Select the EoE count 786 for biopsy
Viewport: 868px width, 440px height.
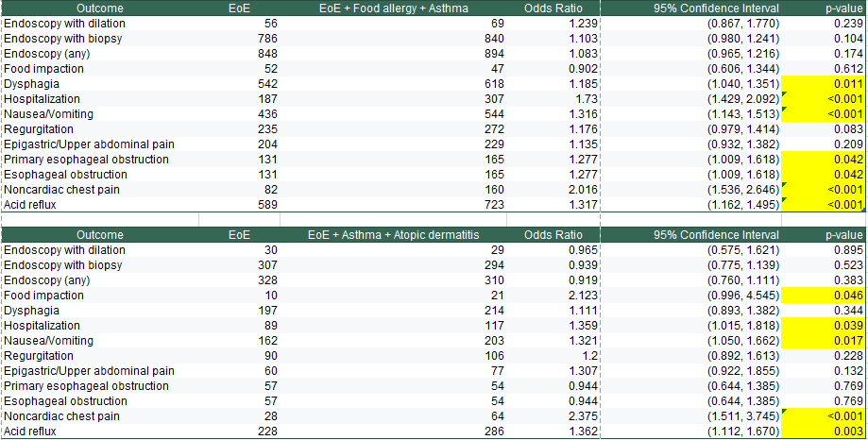coord(239,39)
